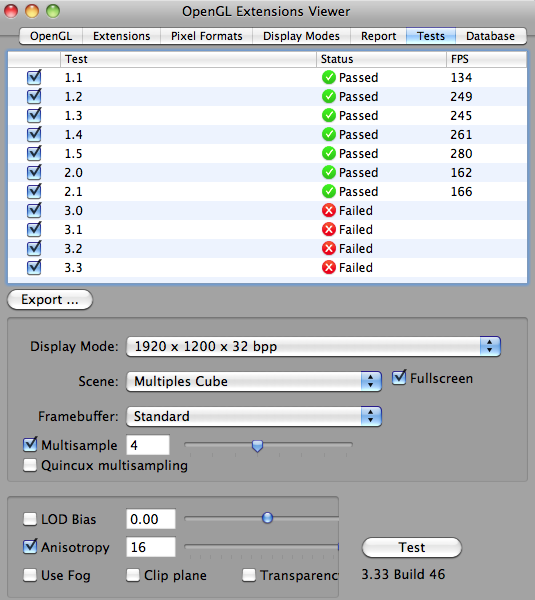Uncheck the test 3.1 checkbox
This screenshot has height=600, width=535.
[x=34, y=230]
